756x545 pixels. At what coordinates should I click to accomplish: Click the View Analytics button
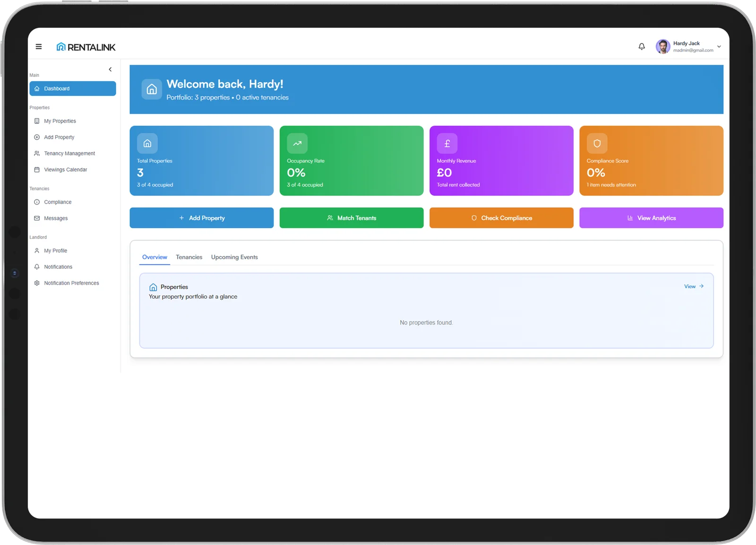point(651,218)
